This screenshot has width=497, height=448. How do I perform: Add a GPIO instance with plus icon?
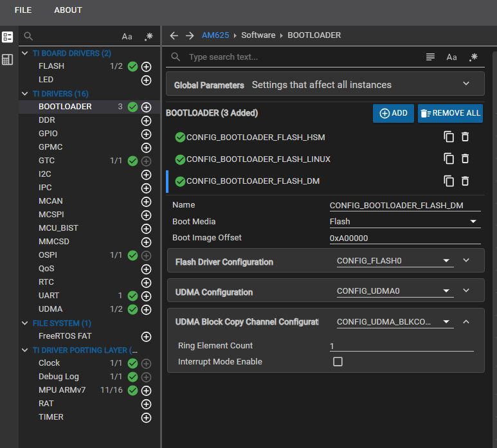click(146, 134)
